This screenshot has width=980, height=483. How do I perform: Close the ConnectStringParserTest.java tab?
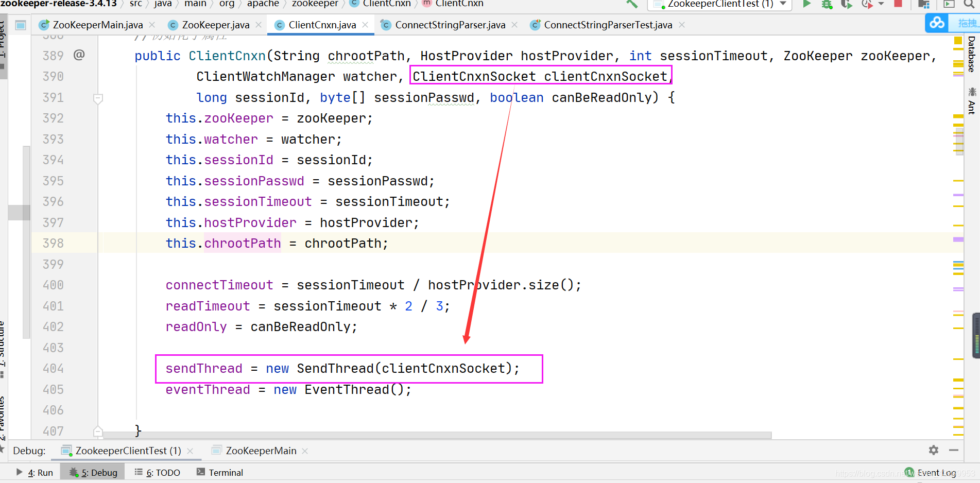click(682, 25)
